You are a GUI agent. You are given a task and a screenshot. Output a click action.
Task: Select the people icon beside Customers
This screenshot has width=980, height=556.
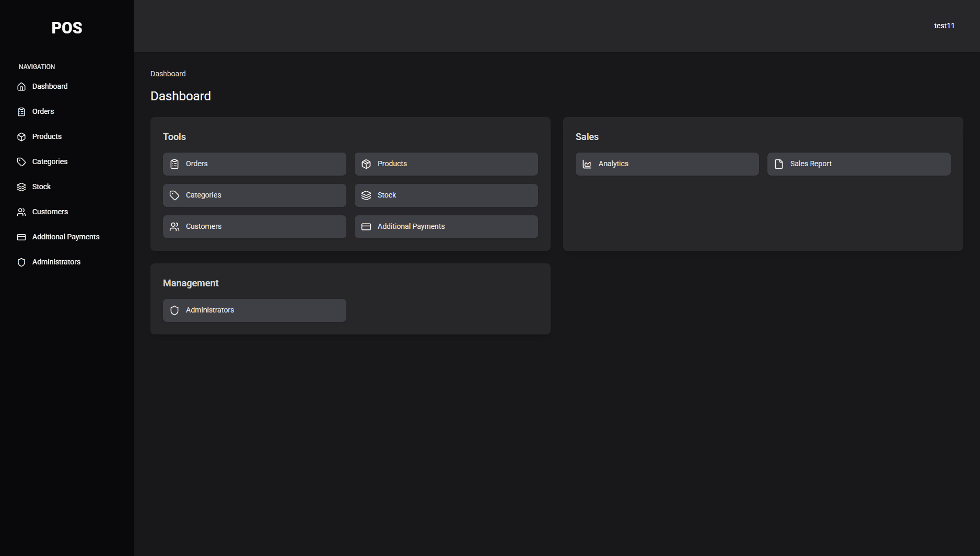(x=21, y=212)
